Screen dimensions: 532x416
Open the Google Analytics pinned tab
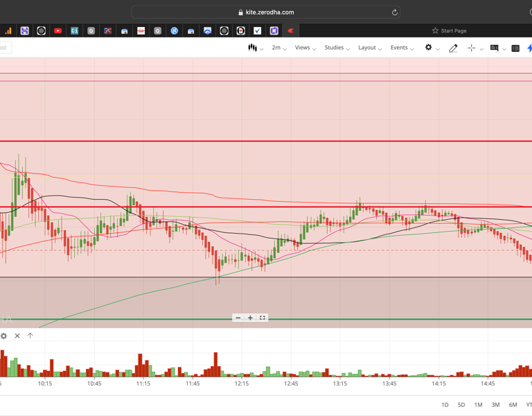click(x=8, y=31)
